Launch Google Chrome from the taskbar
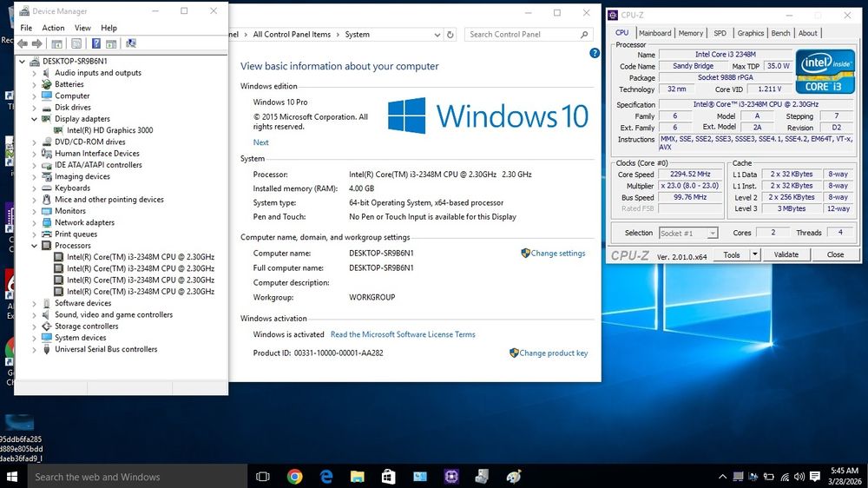This screenshot has height=488, width=868. (294, 477)
